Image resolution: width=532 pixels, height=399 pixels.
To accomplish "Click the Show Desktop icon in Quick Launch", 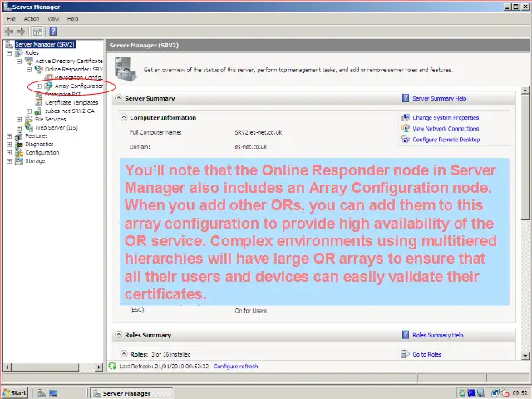I will [53, 393].
